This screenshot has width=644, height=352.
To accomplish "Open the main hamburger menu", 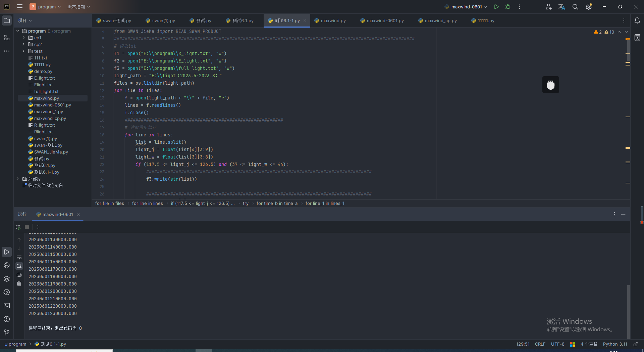I will (x=20, y=7).
